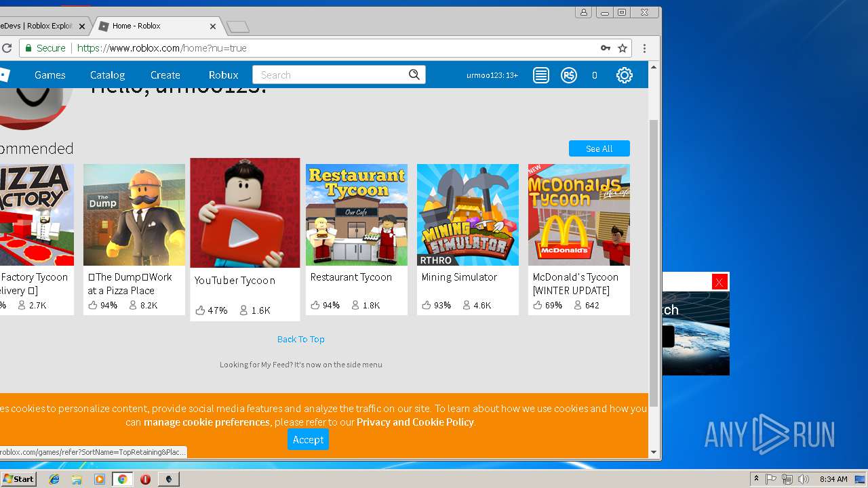
Task: Click the Restaurant Tycoon title text
Action: tap(351, 277)
